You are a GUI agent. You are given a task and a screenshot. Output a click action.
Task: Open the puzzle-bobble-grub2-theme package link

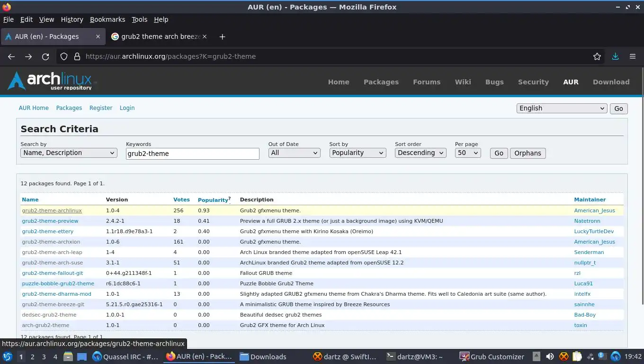point(58,283)
